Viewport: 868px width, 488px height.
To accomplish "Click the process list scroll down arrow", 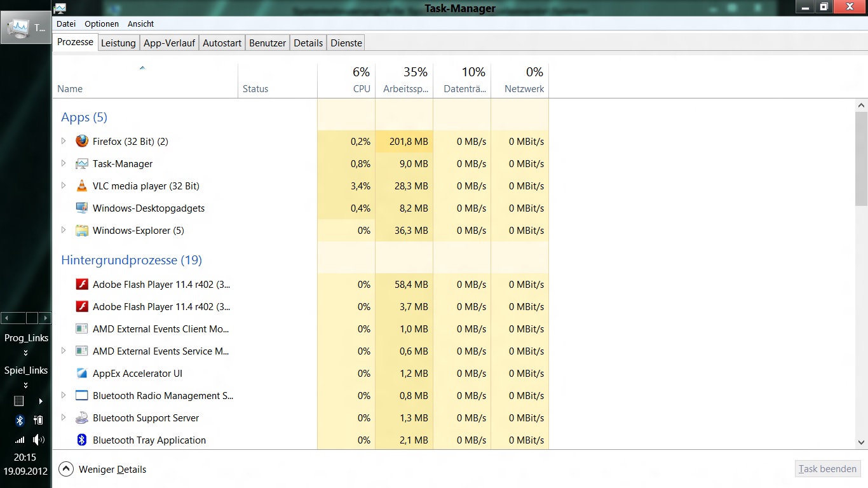I will [x=862, y=442].
